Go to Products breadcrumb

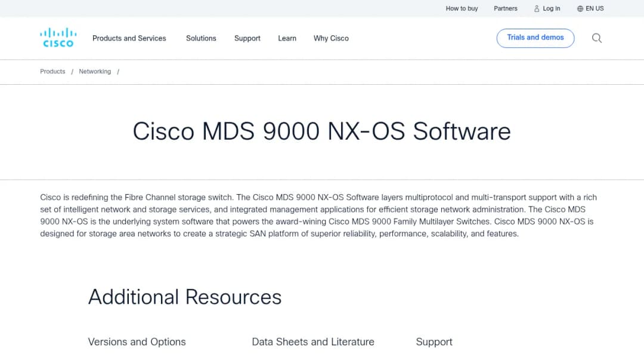(52, 72)
